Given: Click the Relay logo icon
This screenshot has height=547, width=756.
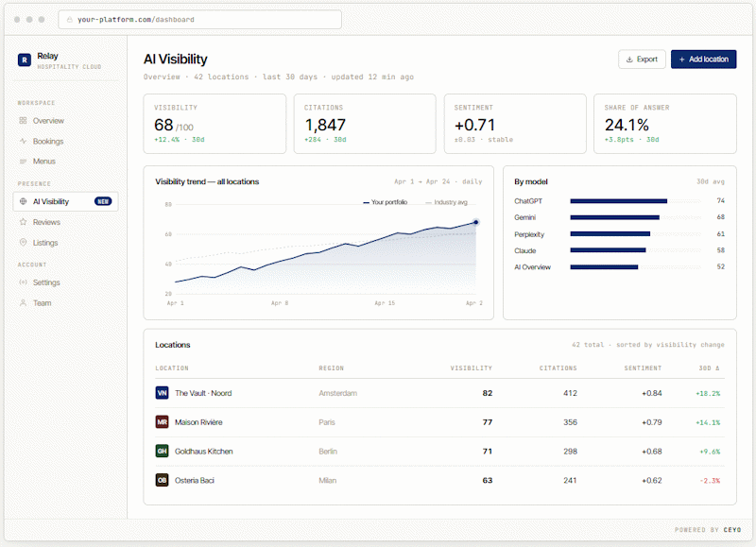Looking at the screenshot, I should 25,60.
